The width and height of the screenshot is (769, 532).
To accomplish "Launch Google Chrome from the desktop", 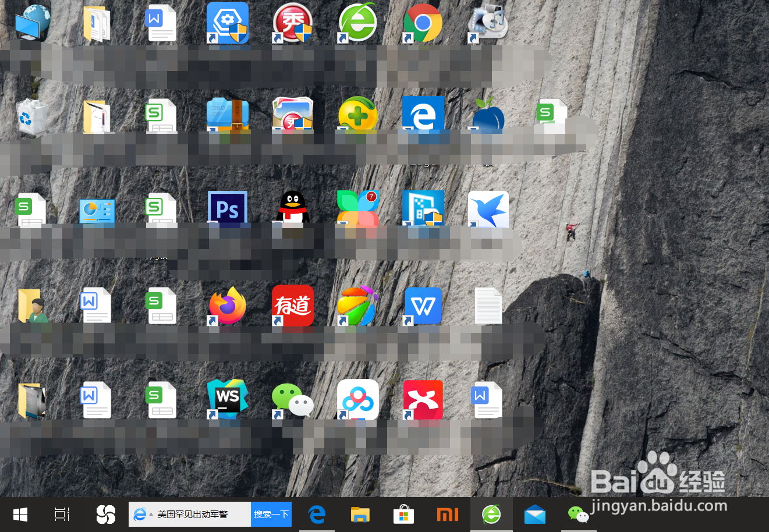I will click(x=423, y=23).
